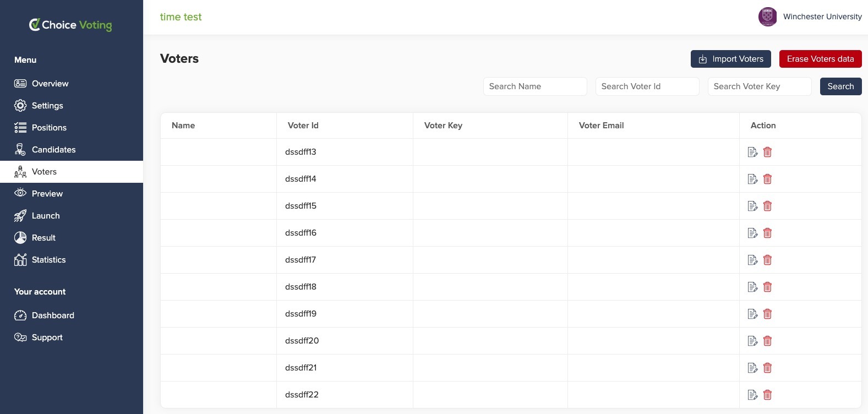Go to the Settings page
Screen dimensions: 868x414
(47, 106)
